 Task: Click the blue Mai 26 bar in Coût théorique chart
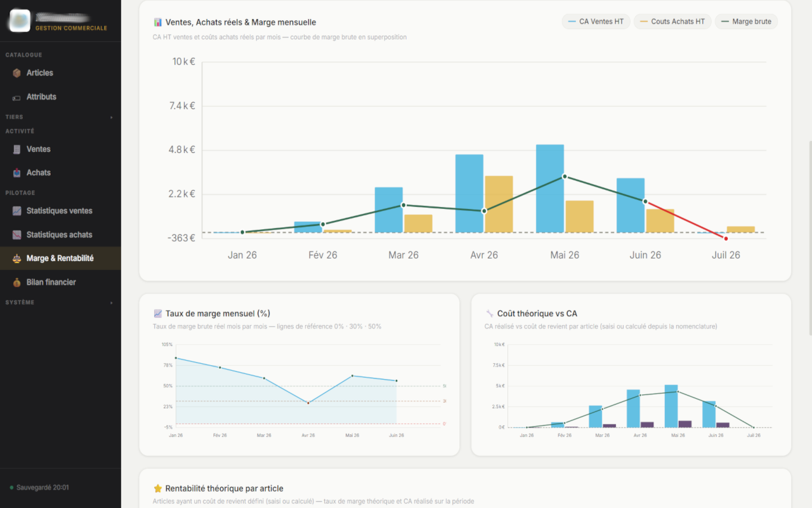pos(671,406)
